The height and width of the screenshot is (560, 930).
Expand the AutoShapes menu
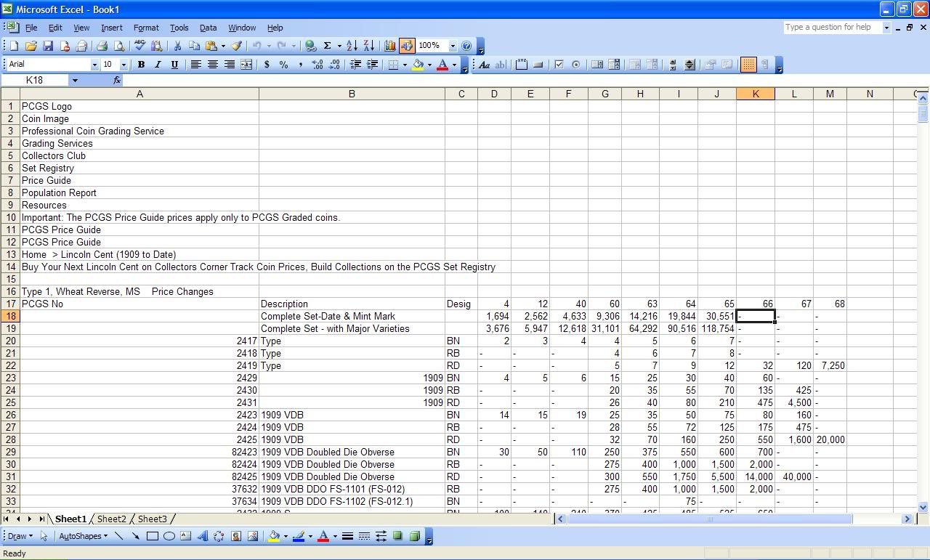point(83,537)
